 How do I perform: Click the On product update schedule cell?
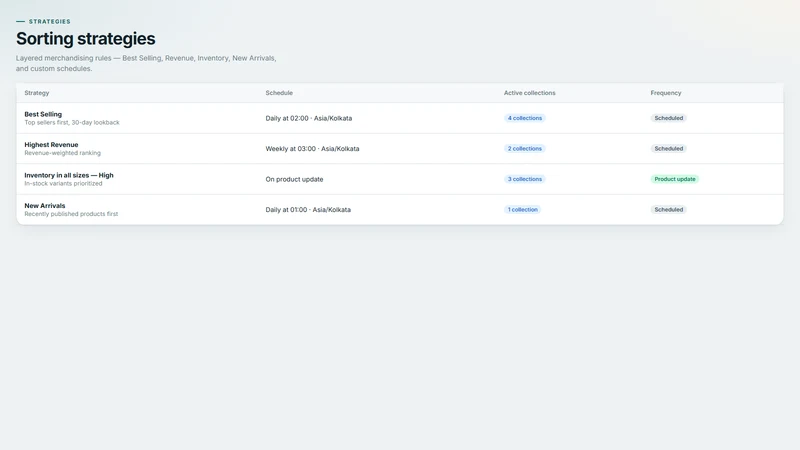(294, 179)
